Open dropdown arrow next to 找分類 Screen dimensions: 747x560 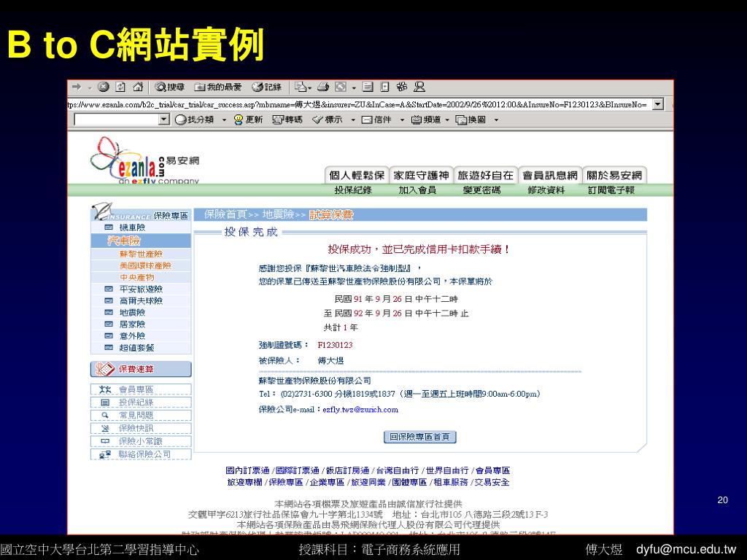(x=224, y=120)
